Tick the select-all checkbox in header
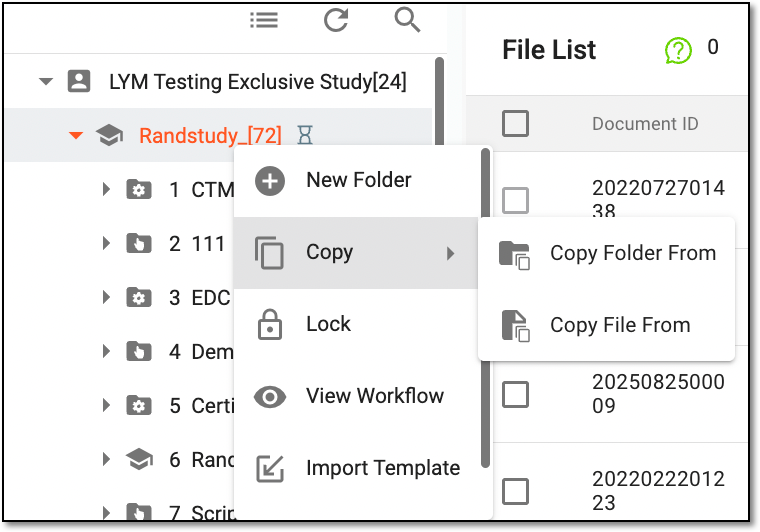Viewport: 760px width, 532px height. [515, 123]
